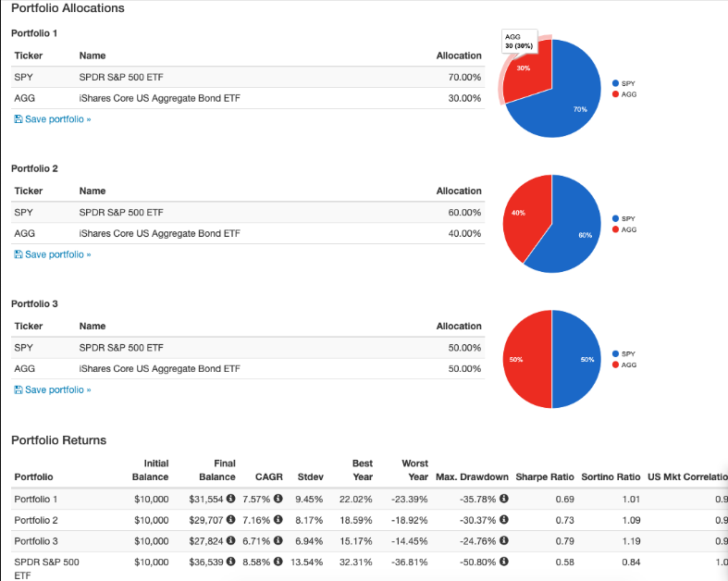Open info icon next to -35.78% max drawdown
Image resolution: width=728 pixels, height=581 pixels.
coord(504,500)
